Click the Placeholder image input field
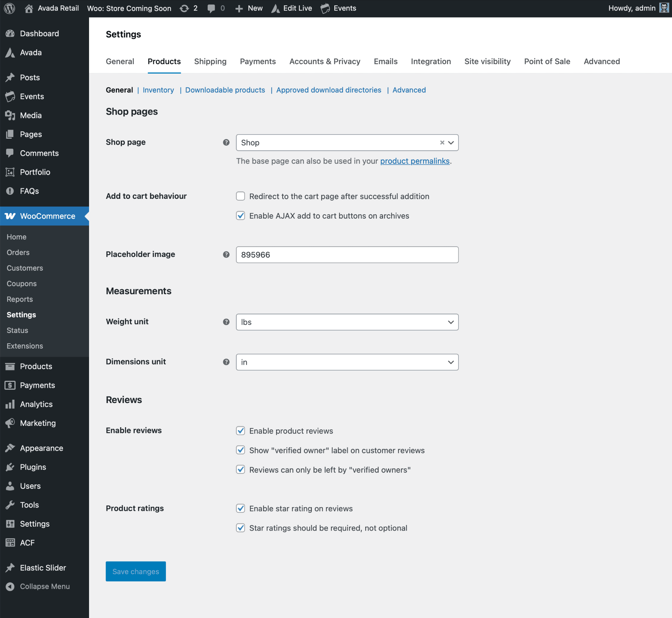 [x=347, y=255]
